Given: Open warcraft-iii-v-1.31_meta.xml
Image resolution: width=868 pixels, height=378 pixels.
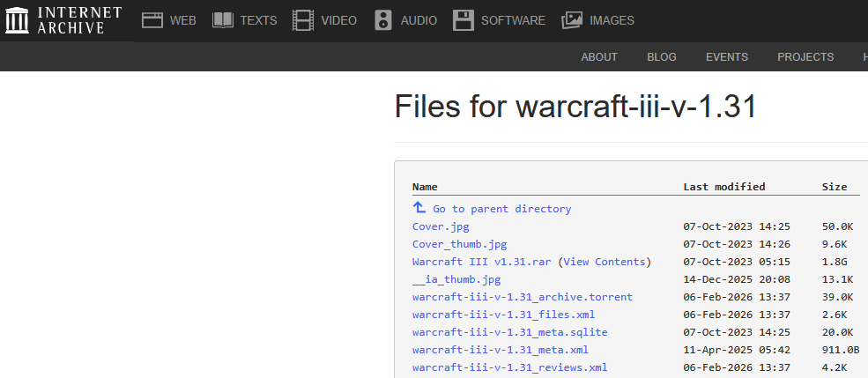Looking at the screenshot, I should 501,351.
